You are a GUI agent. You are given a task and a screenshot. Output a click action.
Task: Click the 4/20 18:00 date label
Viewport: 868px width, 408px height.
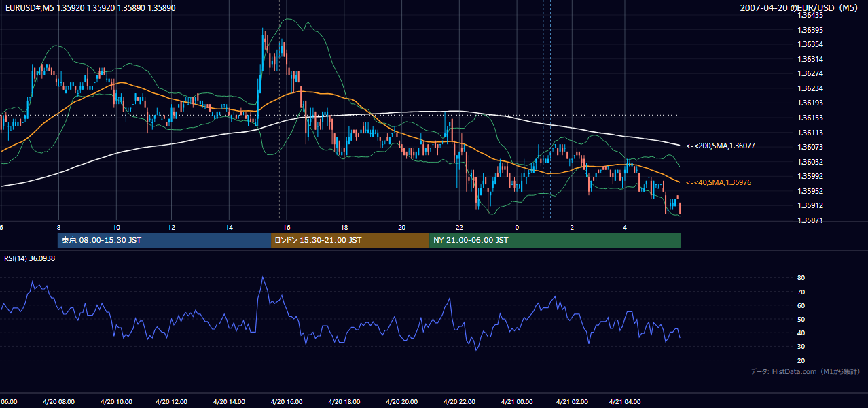click(343, 401)
